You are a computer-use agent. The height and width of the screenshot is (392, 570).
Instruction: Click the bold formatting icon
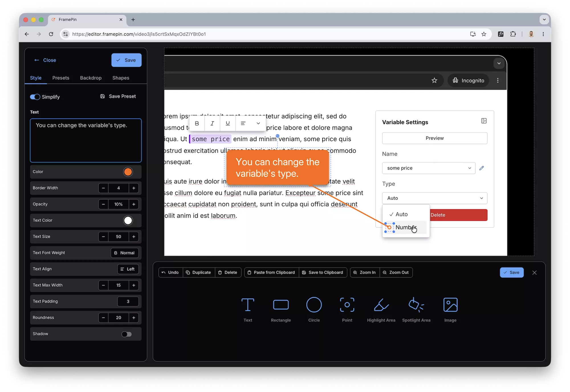(x=197, y=123)
